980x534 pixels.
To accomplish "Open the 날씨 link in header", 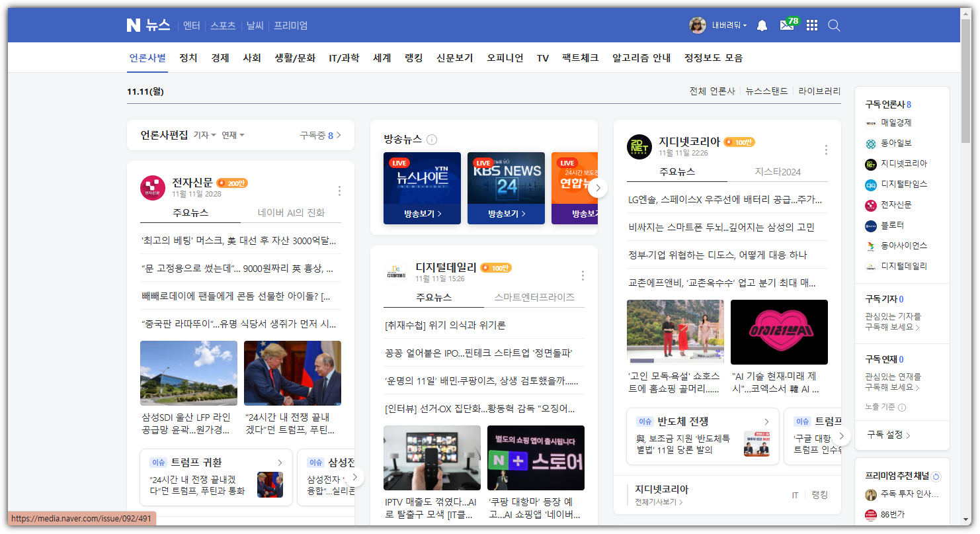I will [x=255, y=26].
